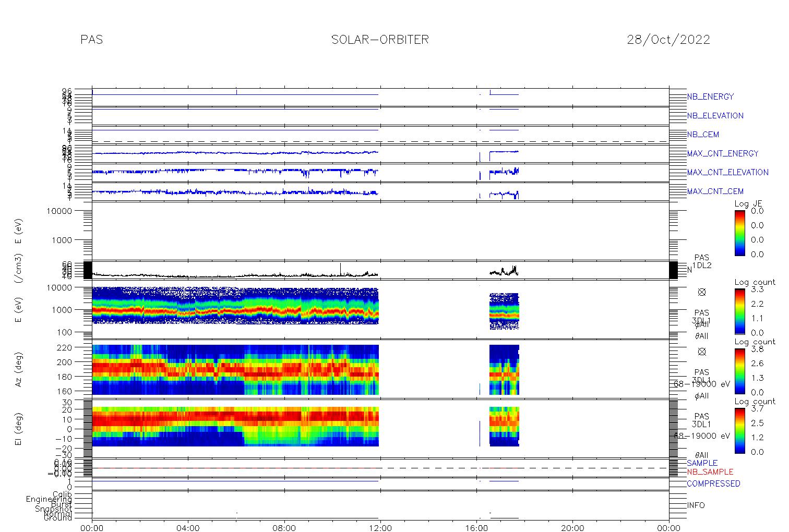
Task: Select the MAX_CNT_ENERGY label
Action: pyautogui.click(x=723, y=153)
